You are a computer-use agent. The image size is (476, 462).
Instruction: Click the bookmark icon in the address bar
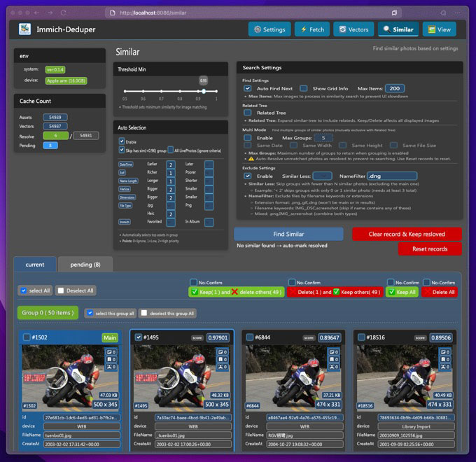pyautogui.click(x=394, y=13)
